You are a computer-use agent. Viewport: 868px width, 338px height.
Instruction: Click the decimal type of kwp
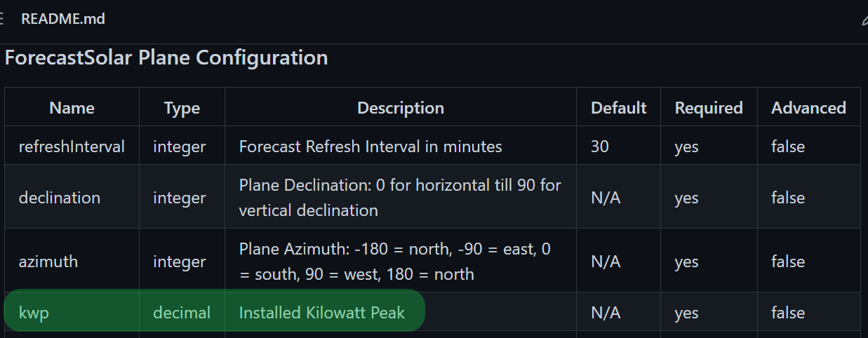tap(182, 313)
